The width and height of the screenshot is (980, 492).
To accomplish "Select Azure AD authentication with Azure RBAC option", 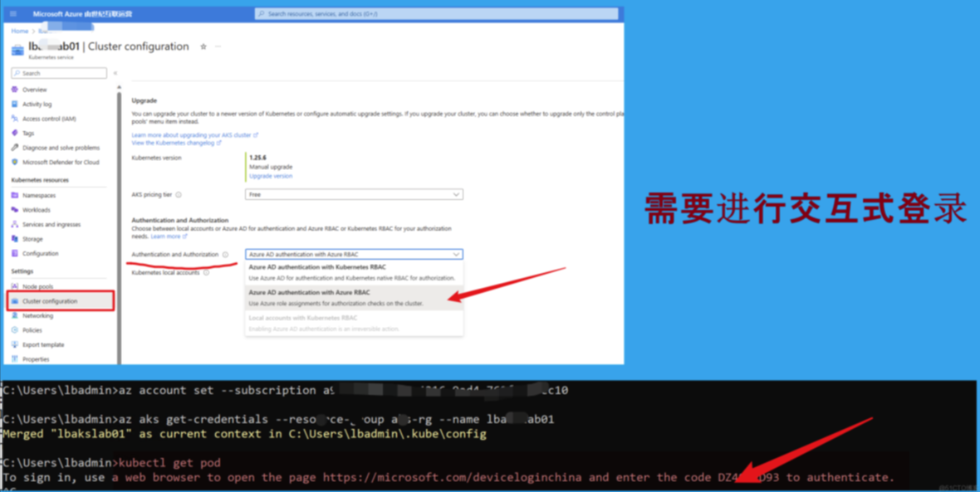I will pyautogui.click(x=353, y=298).
